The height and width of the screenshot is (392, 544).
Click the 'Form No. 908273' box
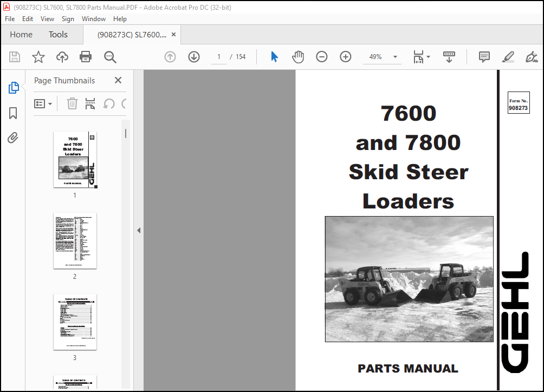click(519, 102)
